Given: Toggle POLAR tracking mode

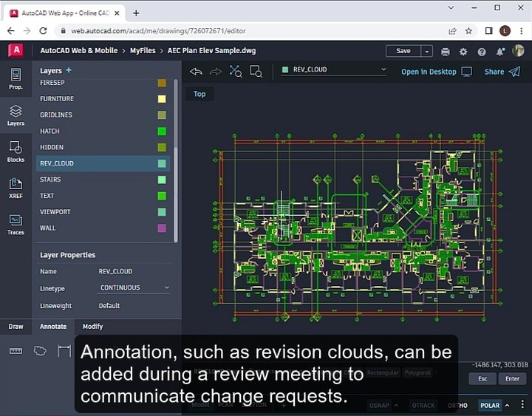Looking at the screenshot, I should point(490,405).
